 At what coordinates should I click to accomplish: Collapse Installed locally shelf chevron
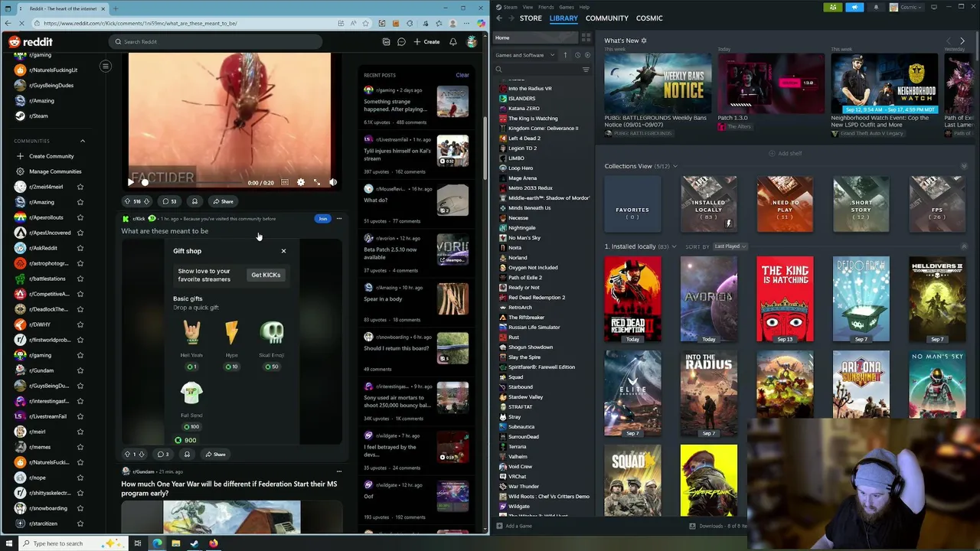point(964,246)
